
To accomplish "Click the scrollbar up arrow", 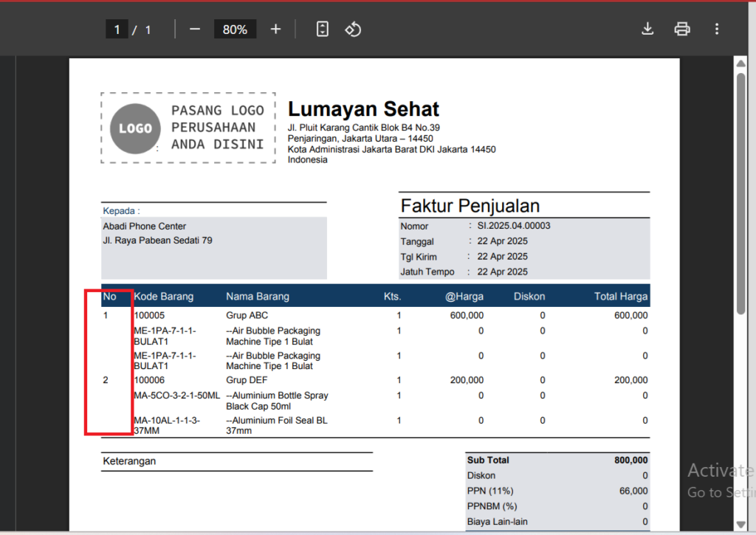I will coord(740,63).
